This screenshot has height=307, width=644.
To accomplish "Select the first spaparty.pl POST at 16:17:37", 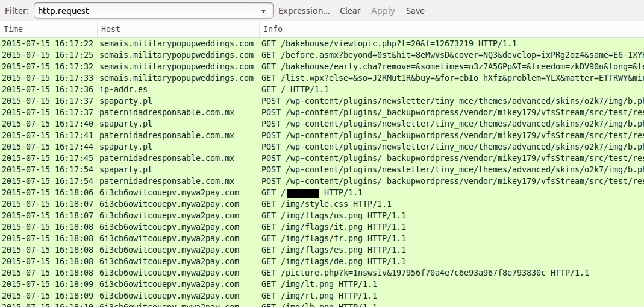I will 301,101.
